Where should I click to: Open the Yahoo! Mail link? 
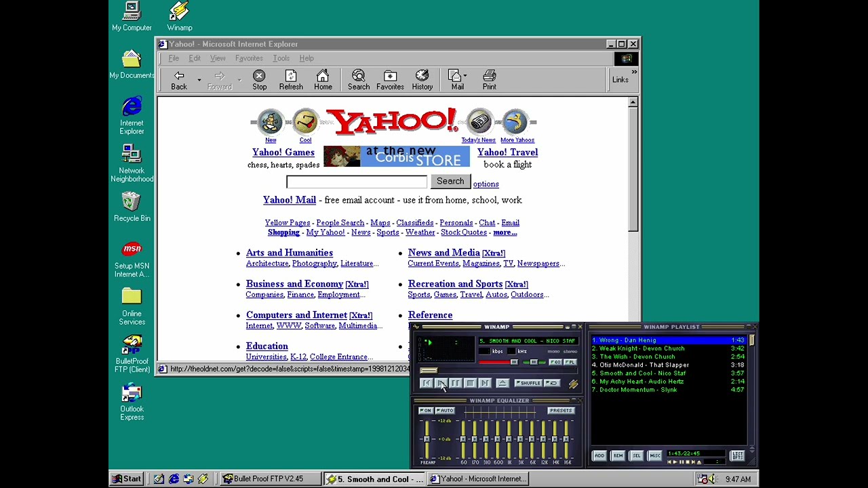[x=290, y=200]
